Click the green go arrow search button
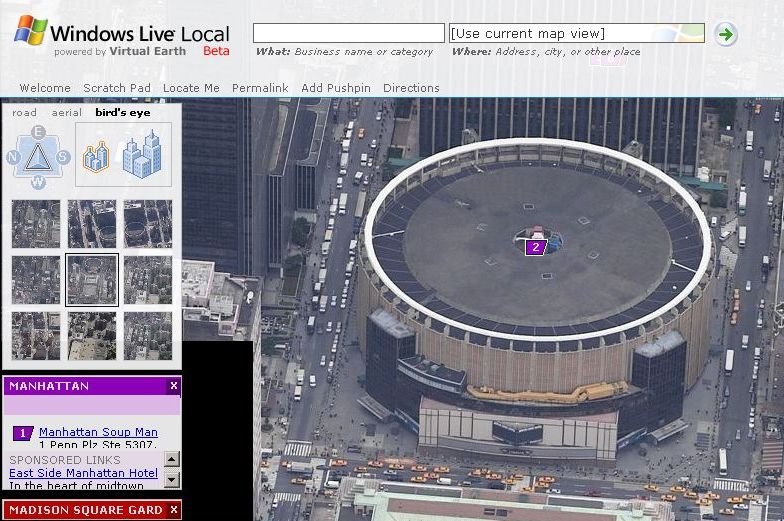 (x=725, y=34)
